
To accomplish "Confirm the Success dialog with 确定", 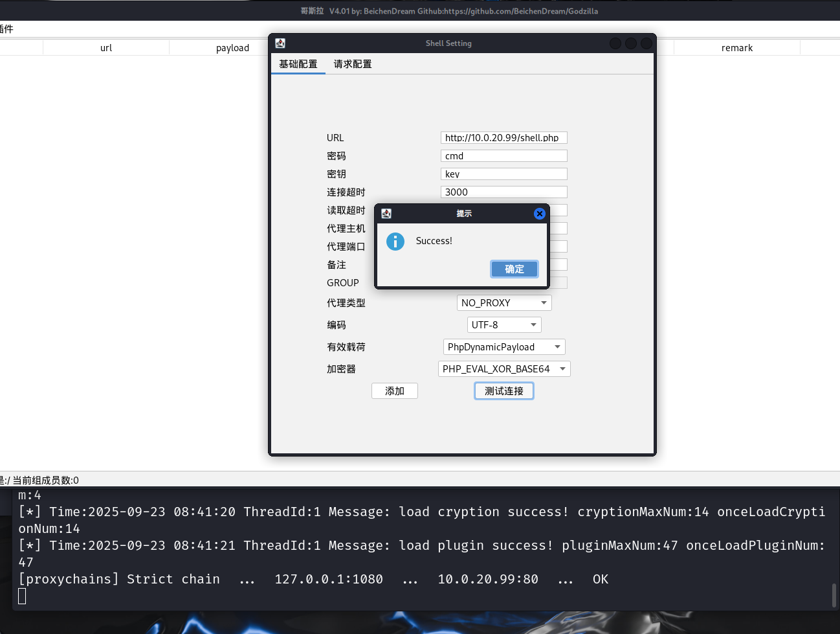I will [514, 269].
